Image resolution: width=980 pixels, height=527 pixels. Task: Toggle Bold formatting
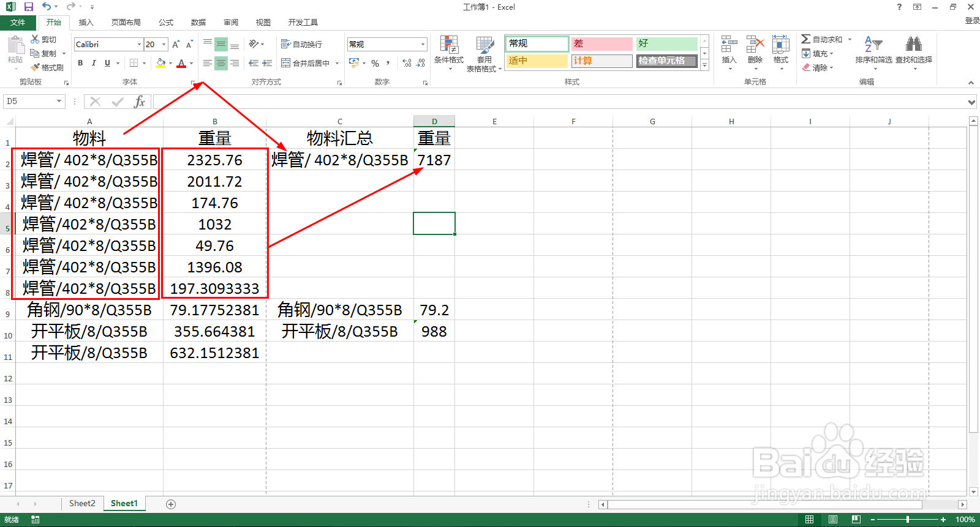click(80, 63)
